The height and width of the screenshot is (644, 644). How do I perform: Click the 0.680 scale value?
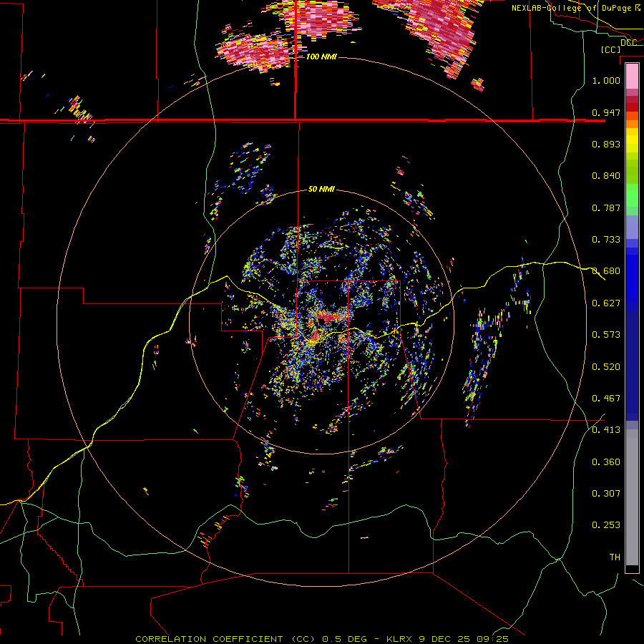606,271
